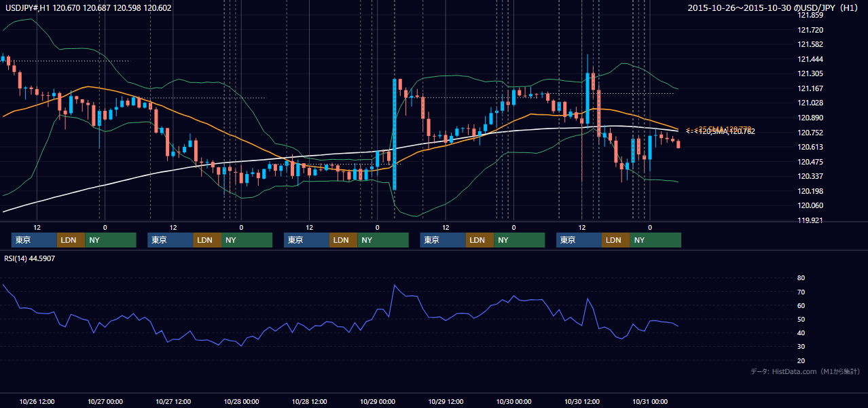Click the 10/30 00:00 date label
This screenshot has height=408, width=868.
point(513,401)
